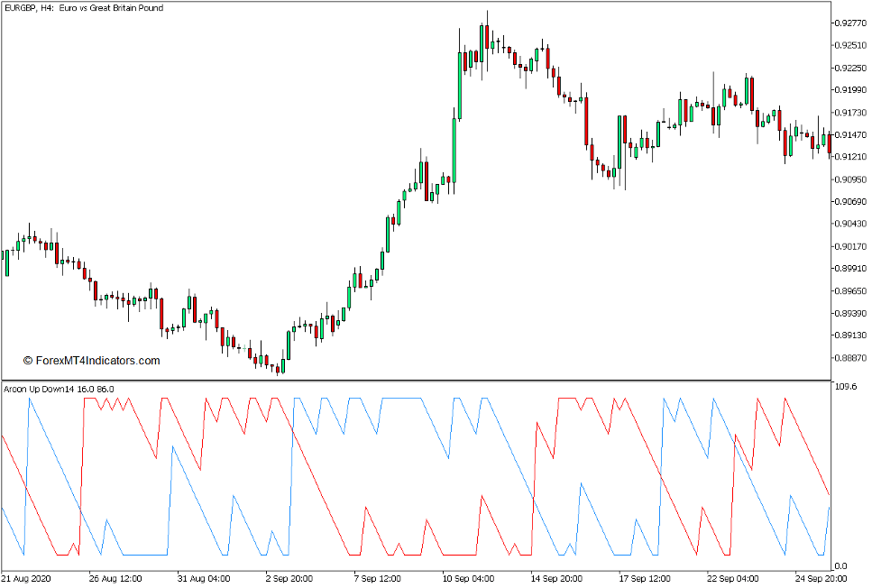
Task: Select the 26 Aug 12:00 time marker
Action: coord(113,578)
